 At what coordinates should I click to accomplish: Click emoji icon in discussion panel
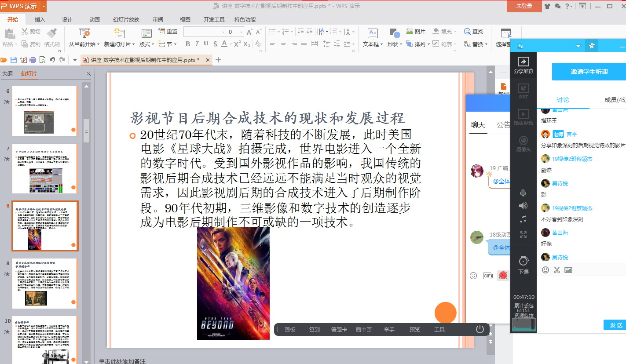tap(545, 270)
